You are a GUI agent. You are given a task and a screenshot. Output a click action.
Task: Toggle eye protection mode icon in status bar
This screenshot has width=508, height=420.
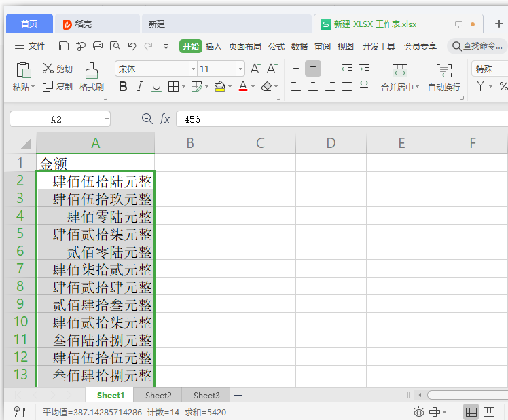(x=418, y=412)
